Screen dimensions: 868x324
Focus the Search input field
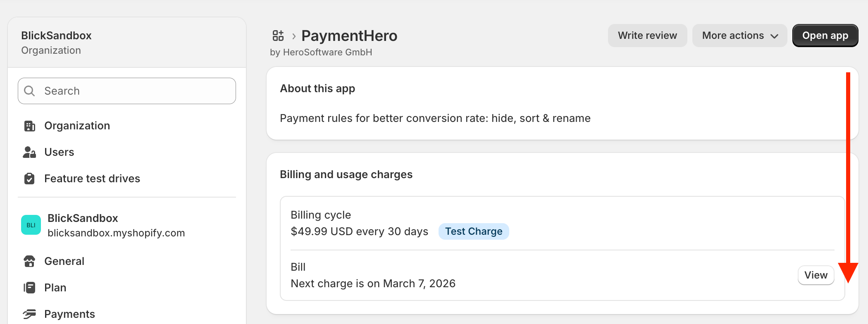[x=127, y=91]
